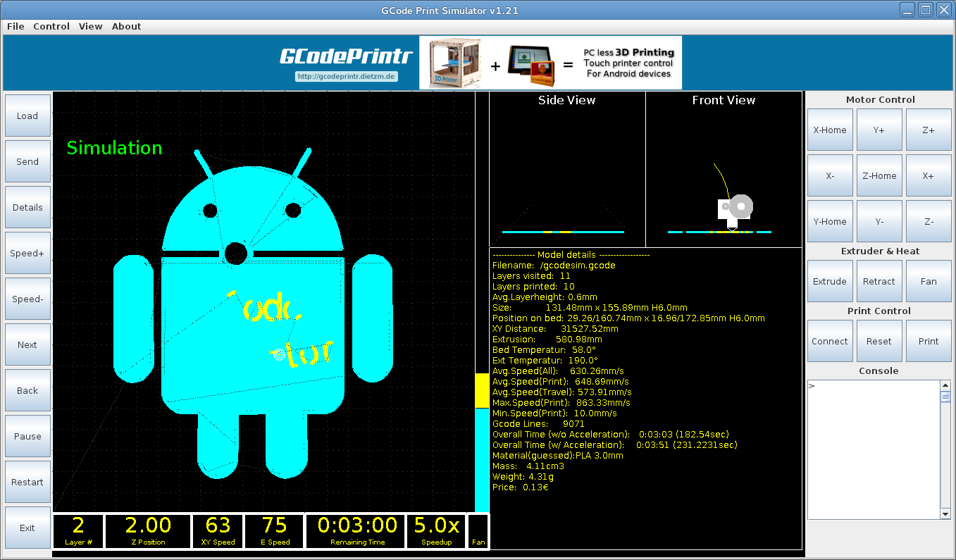Click the Fan status box
This screenshot has height=560, width=956.
[x=478, y=531]
